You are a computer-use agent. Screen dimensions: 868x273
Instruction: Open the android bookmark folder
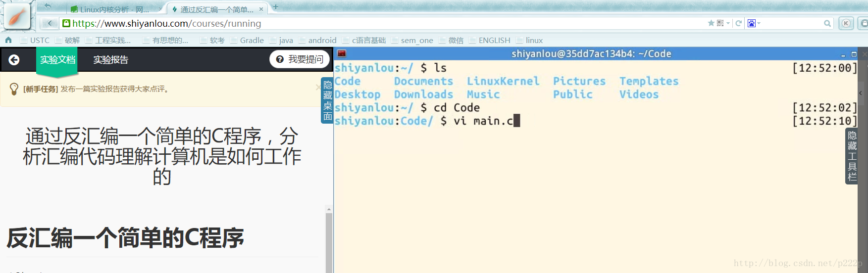(x=317, y=40)
